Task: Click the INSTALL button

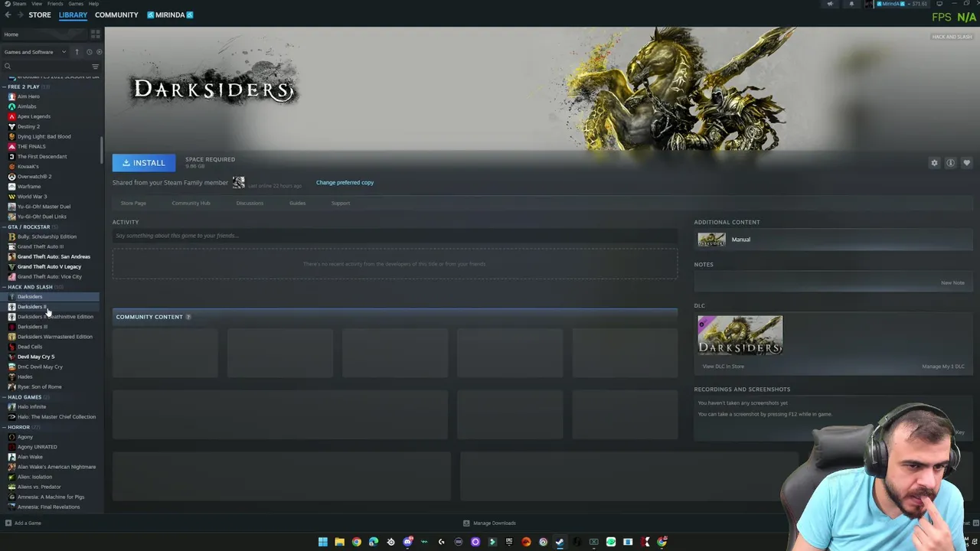Action: click(144, 163)
